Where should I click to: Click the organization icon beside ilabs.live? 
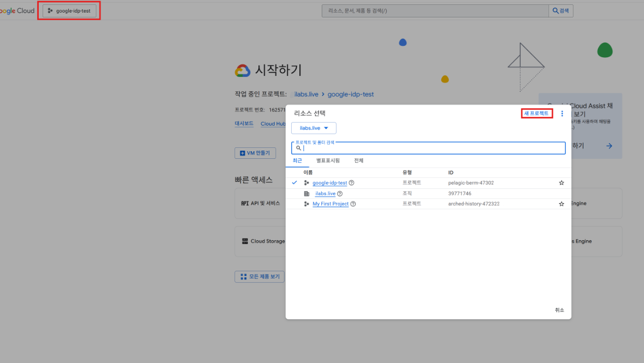pos(306,193)
